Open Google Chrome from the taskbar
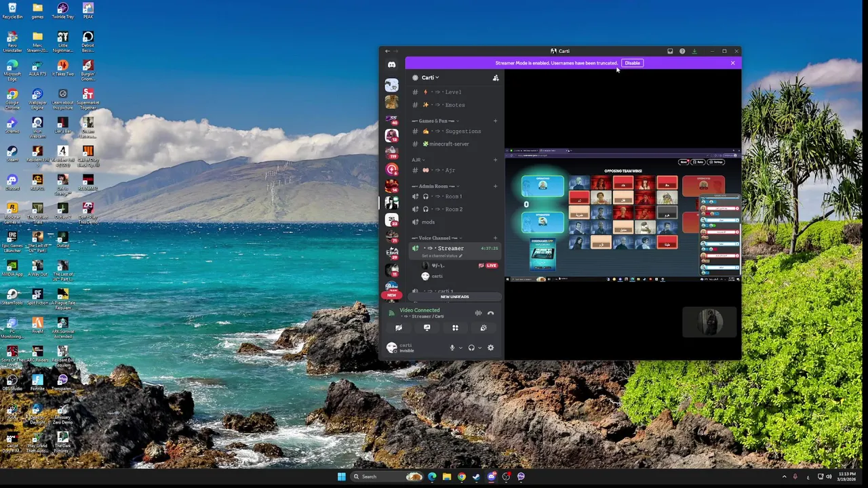This screenshot has height=488, width=868. (x=461, y=476)
